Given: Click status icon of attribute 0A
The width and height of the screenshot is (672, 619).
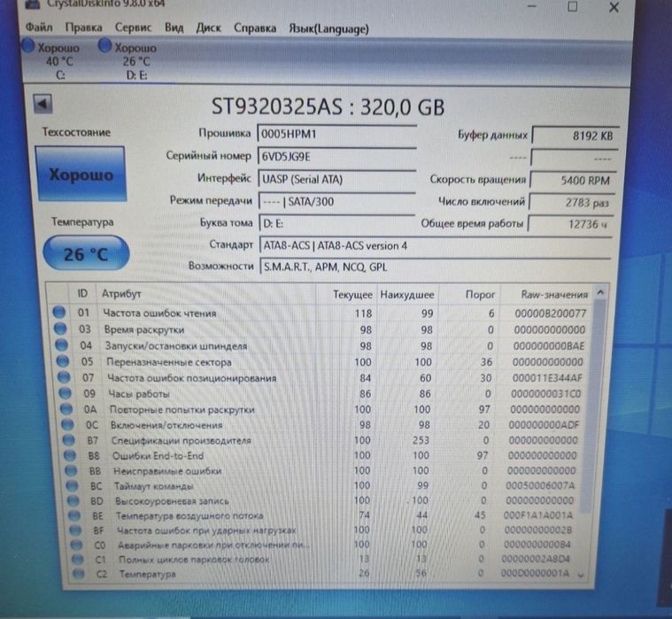Looking at the screenshot, I should [66, 408].
